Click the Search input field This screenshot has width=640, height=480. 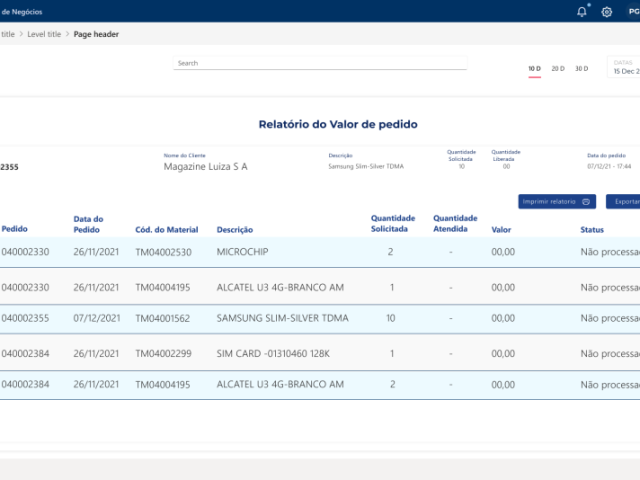(x=320, y=63)
